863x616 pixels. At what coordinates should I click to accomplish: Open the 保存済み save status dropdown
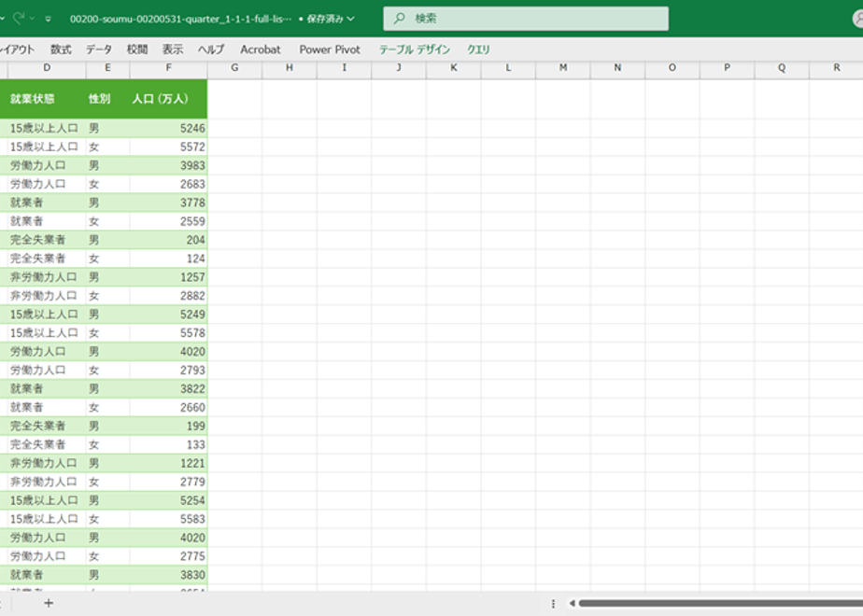point(331,19)
